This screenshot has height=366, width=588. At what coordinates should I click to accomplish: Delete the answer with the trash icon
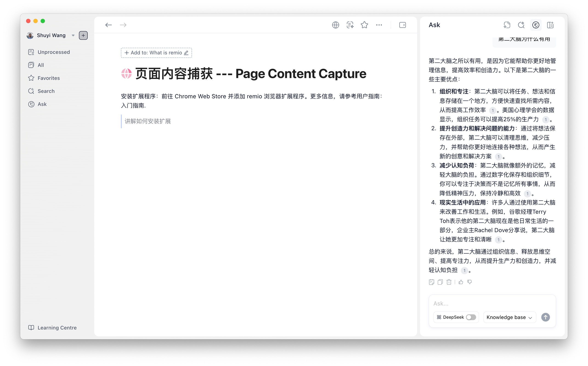tap(449, 282)
